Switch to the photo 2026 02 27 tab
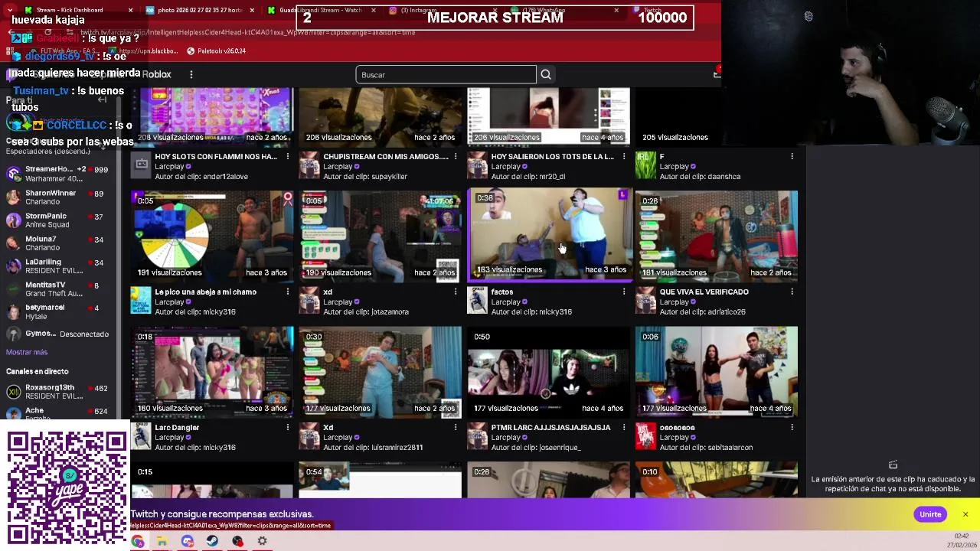This screenshot has height=551, width=980. [x=201, y=10]
